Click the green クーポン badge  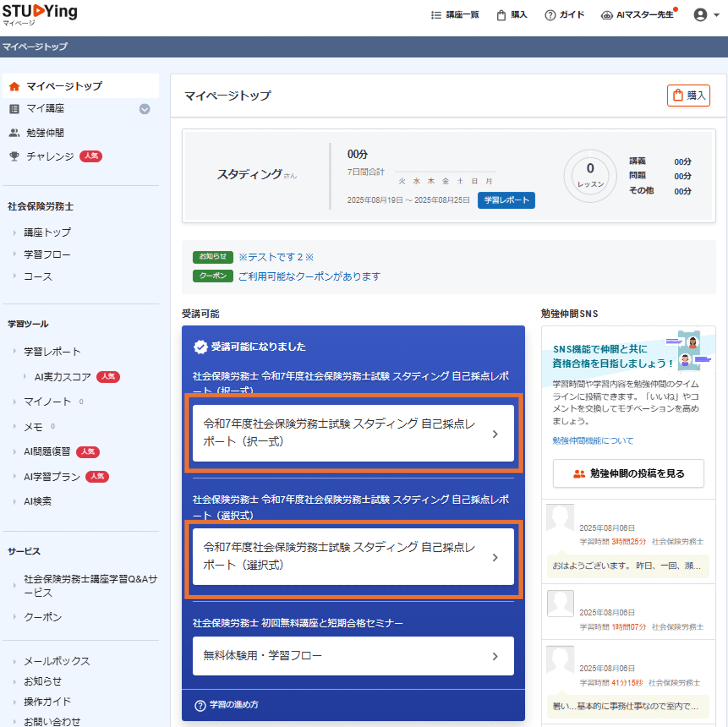(213, 276)
